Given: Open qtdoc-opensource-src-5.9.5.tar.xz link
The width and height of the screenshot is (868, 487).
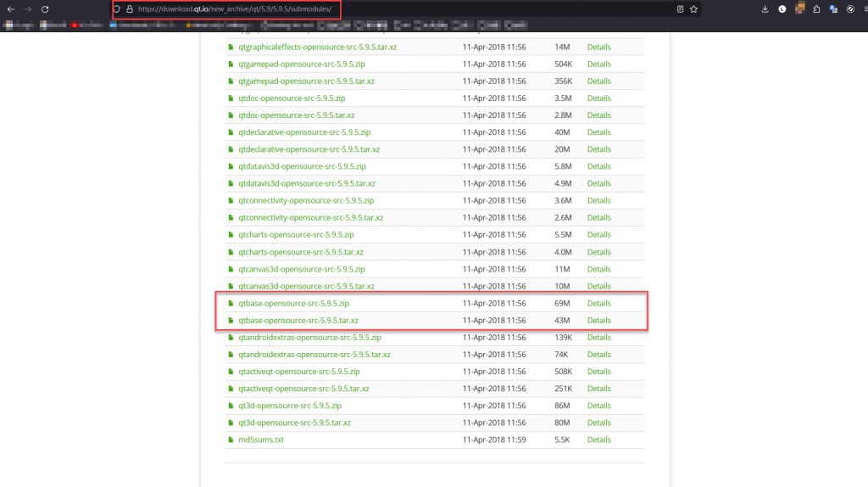Looking at the screenshot, I should coord(296,115).
